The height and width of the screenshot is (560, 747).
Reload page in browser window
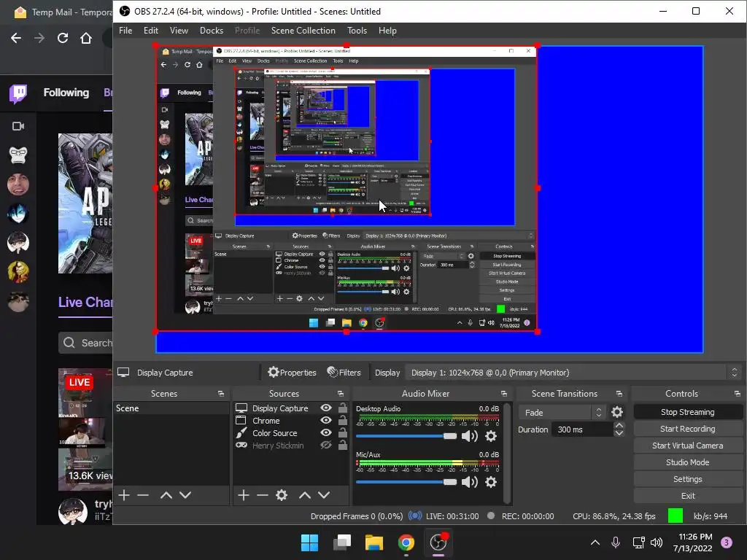tap(63, 38)
